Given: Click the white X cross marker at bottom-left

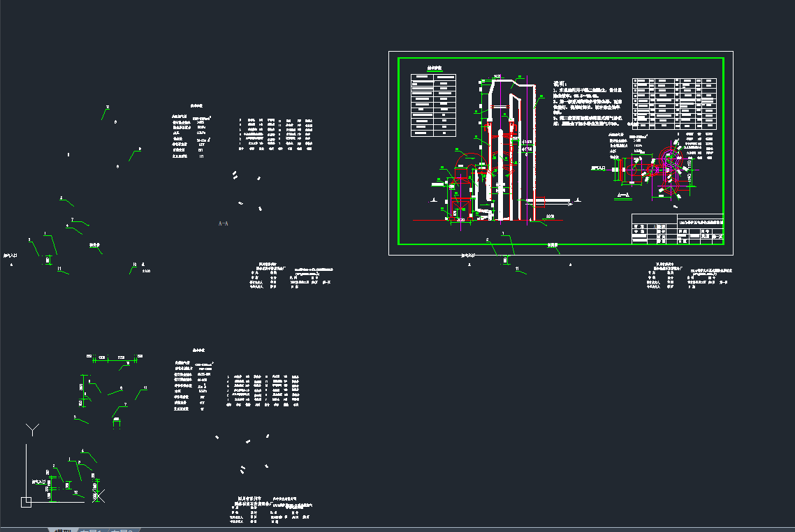Looking at the screenshot, I should pyautogui.click(x=99, y=496).
